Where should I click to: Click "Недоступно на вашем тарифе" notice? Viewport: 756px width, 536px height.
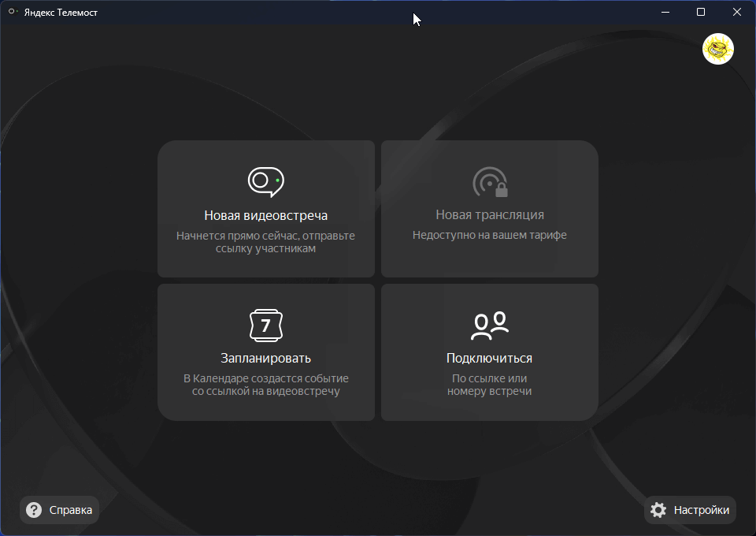pos(489,235)
